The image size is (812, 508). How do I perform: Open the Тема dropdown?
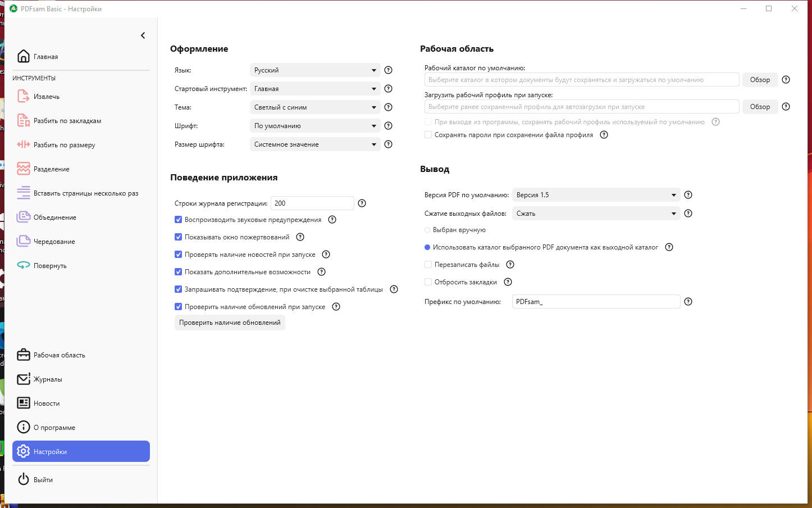(315, 107)
